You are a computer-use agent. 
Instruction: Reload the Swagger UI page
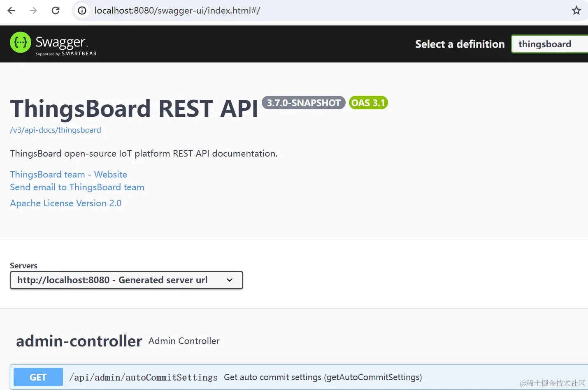[56, 11]
